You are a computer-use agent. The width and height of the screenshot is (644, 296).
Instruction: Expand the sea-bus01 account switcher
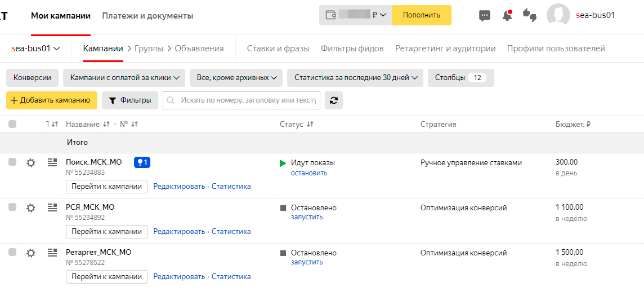[35, 48]
